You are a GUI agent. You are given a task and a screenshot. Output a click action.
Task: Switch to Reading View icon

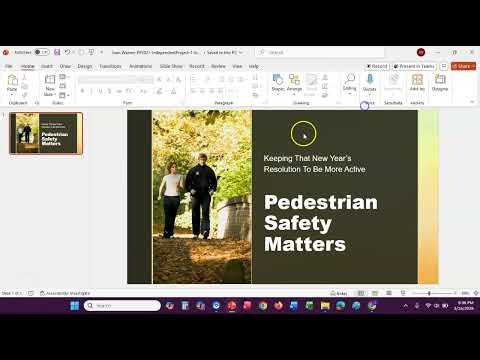click(x=389, y=293)
